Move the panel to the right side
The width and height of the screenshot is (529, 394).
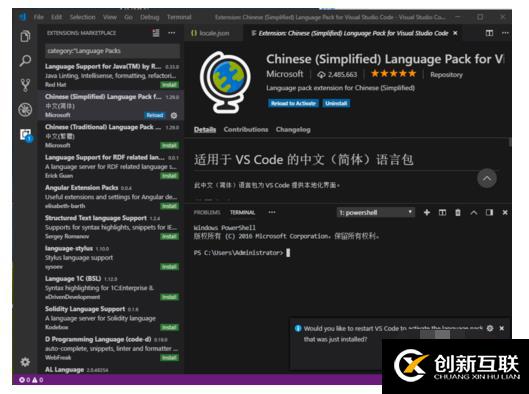click(489, 212)
